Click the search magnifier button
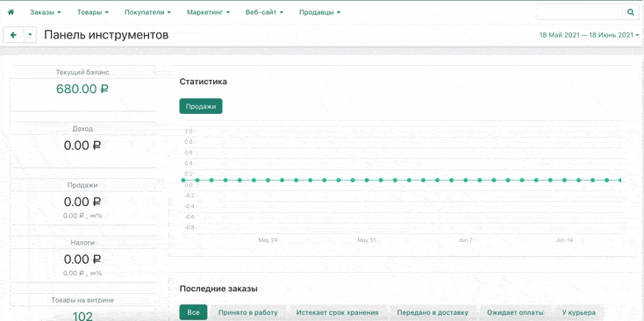This screenshot has height=321, width=644. click(x=631, y=12)
